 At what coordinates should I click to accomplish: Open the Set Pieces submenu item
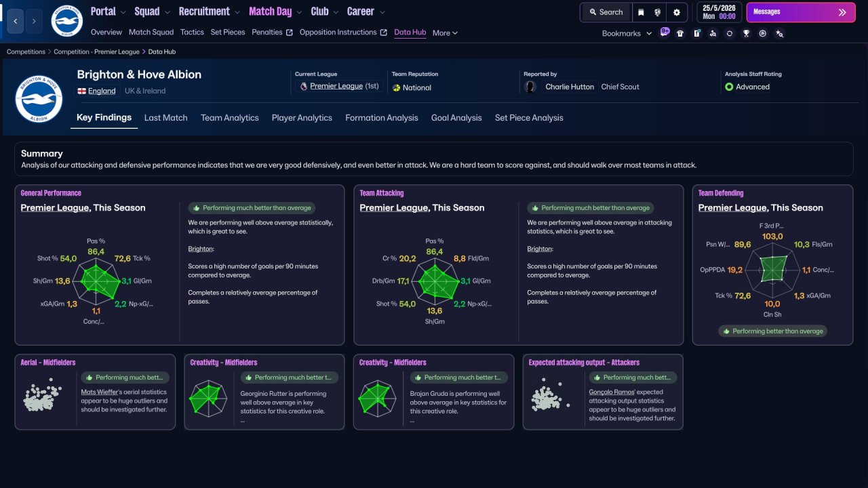point(228,33)
